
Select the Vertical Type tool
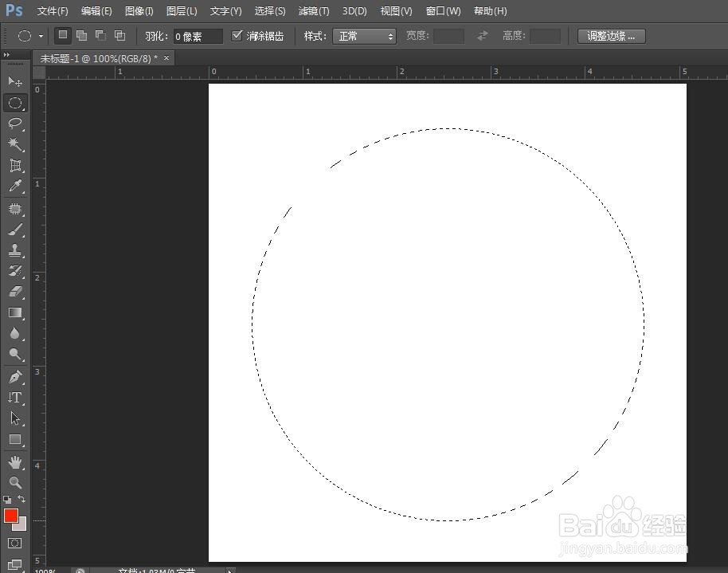click(15, 398)
